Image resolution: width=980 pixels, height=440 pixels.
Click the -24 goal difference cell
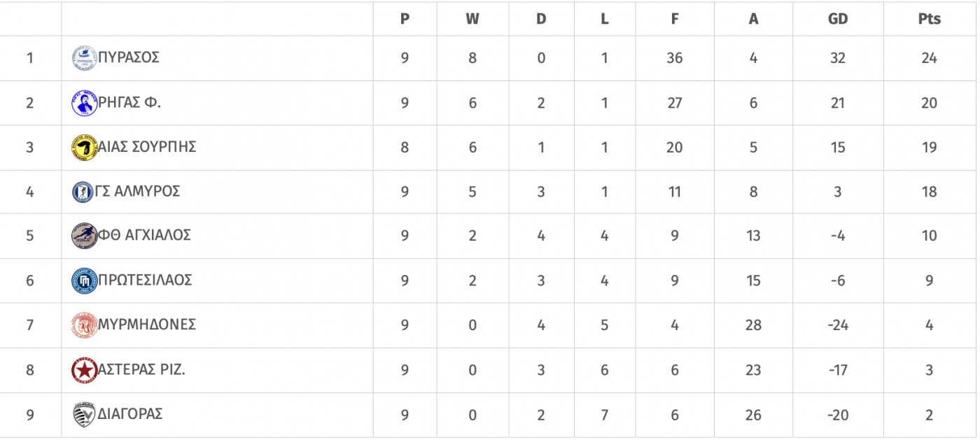pyautogui.click(x=838, y=325)
